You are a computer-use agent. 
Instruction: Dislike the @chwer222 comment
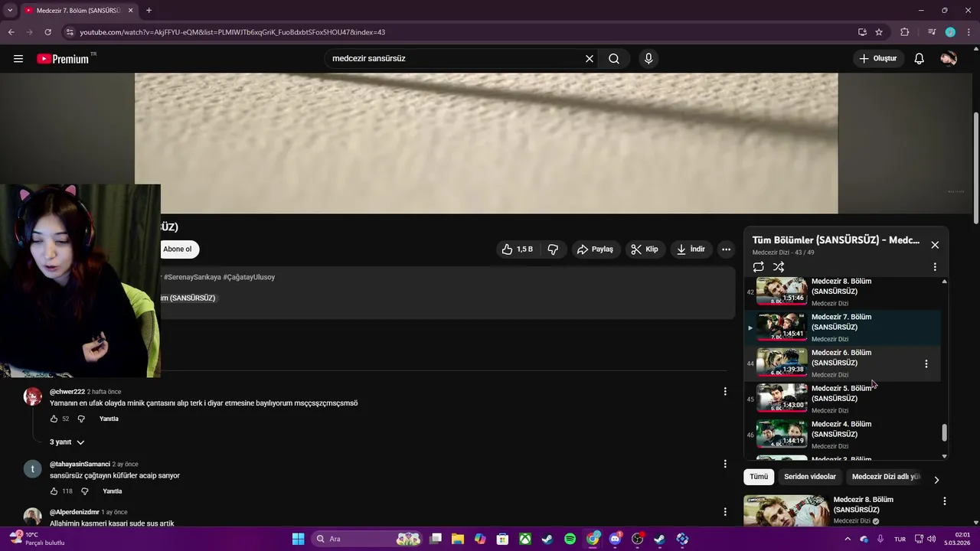(81, 419)
